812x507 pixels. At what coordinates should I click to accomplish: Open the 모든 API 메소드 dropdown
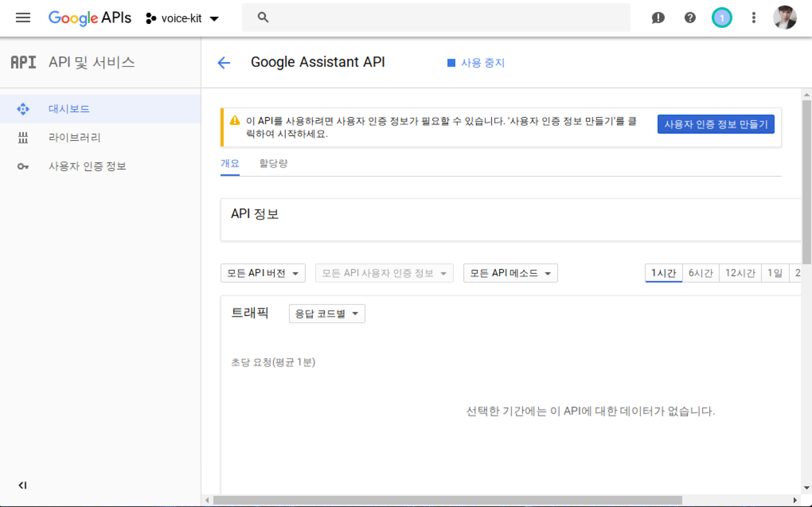point(511,273)
